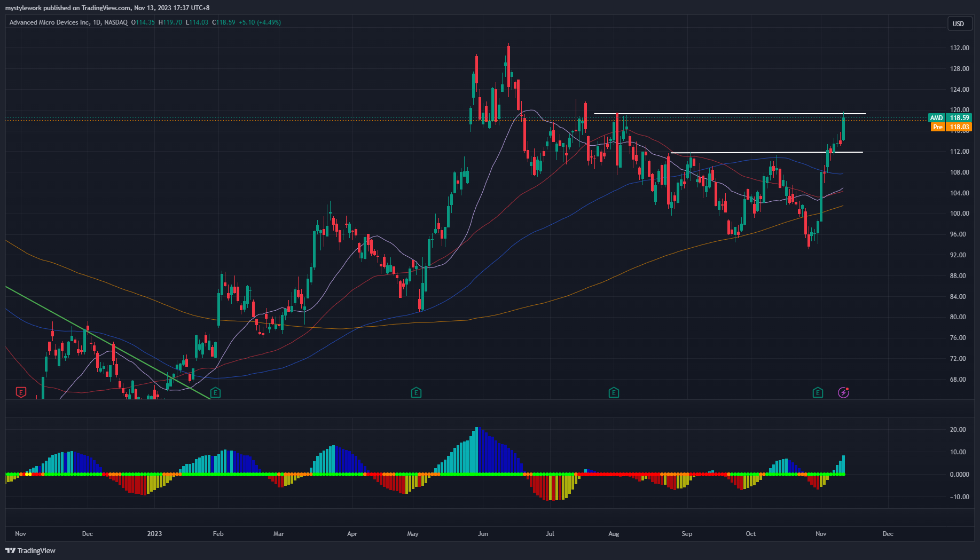Click the 0.0000 indicator axis label

[x=959, y=475]
